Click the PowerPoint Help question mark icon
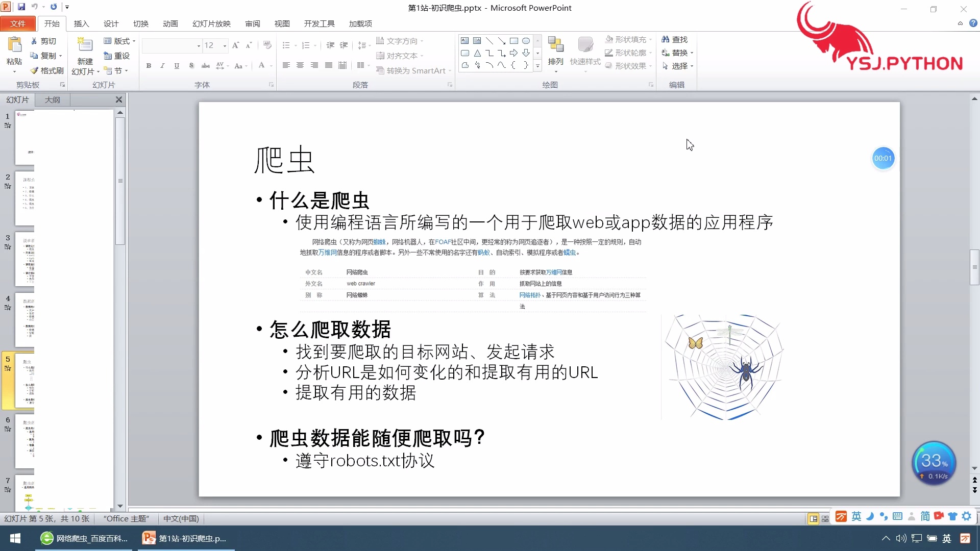 click(x=973, y=23)
